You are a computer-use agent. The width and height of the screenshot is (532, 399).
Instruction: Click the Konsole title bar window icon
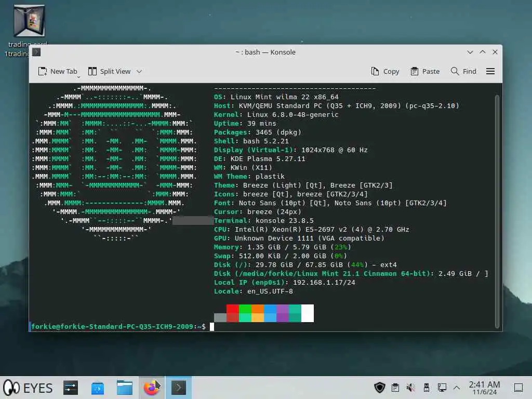click(x=36, y=52)
